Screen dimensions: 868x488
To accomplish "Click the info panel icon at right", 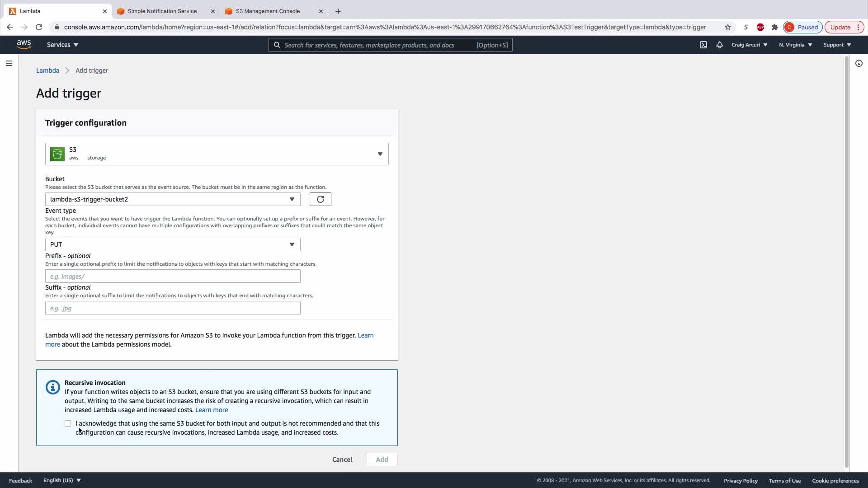I will (x=859, y=63).
